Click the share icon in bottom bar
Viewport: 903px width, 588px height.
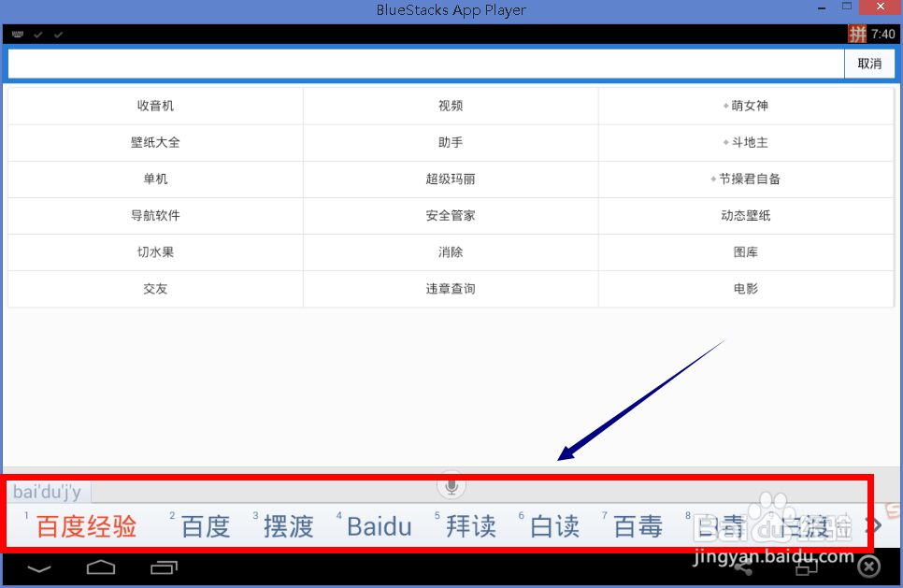coord(742,567)
